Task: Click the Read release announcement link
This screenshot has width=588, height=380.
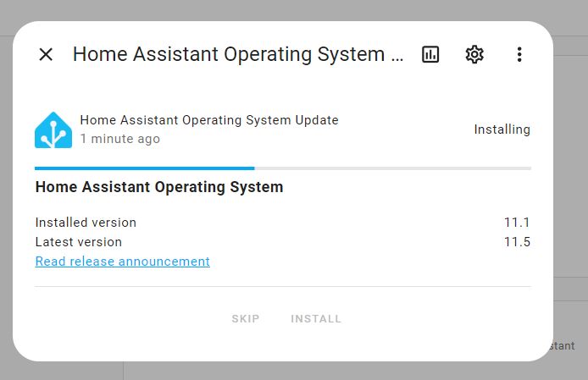Action: tap(122, 262)
